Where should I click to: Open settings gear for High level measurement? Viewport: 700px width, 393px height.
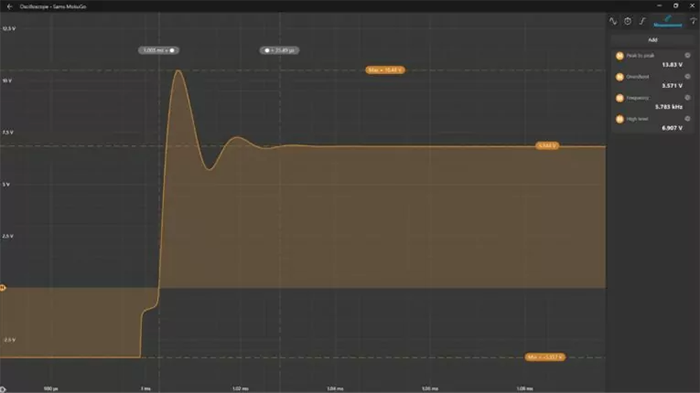(688, 118)
